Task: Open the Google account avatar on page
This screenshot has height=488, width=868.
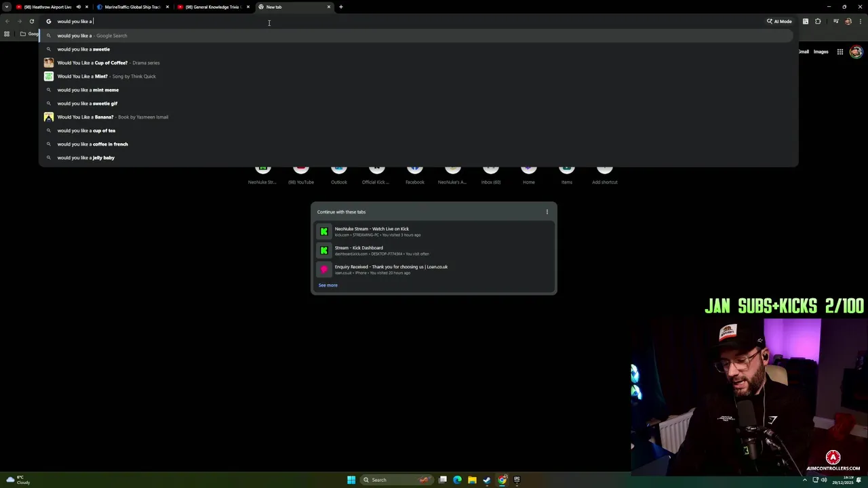Action: pos(856,52)
